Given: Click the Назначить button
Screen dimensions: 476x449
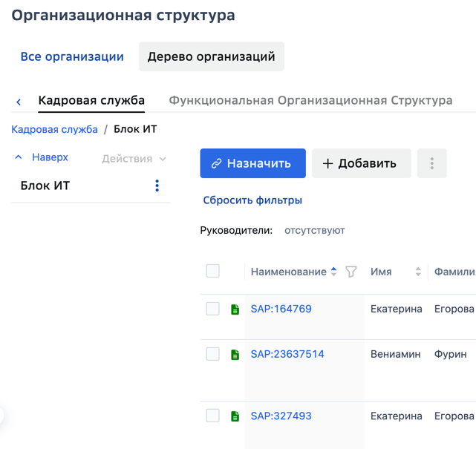Looking at the screenshot, I should tap(253, 163).
